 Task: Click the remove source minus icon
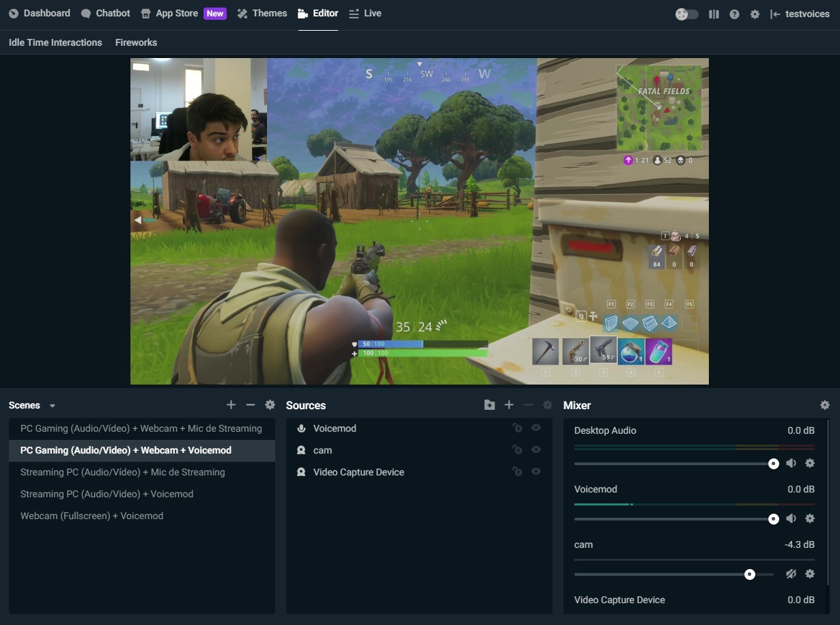(x=528, y=405)
